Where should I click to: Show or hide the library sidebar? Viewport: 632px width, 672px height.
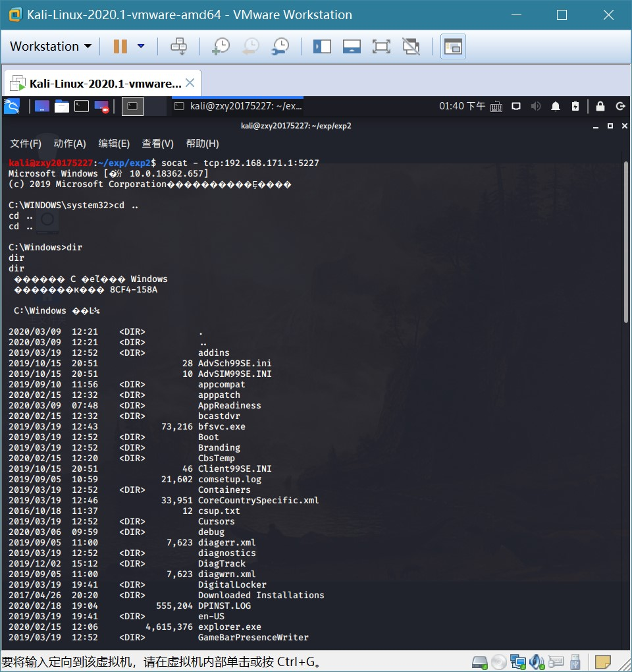[322, 46]
